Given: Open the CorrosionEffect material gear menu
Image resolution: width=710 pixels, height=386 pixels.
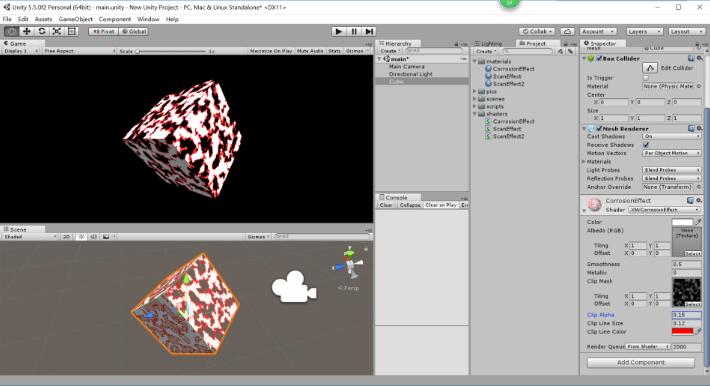Looking at the screenshot, I should [699, 200].
